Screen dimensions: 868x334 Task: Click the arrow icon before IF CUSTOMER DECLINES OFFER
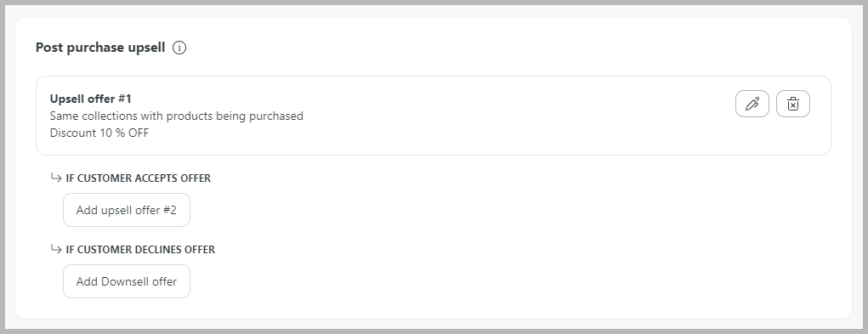(x=55, y=249)
